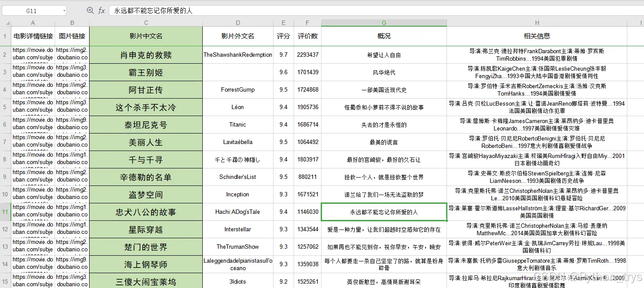Select the cell 辛德勒的名单
This screenshot has height=288, width=644.
(x=146, y=177)
